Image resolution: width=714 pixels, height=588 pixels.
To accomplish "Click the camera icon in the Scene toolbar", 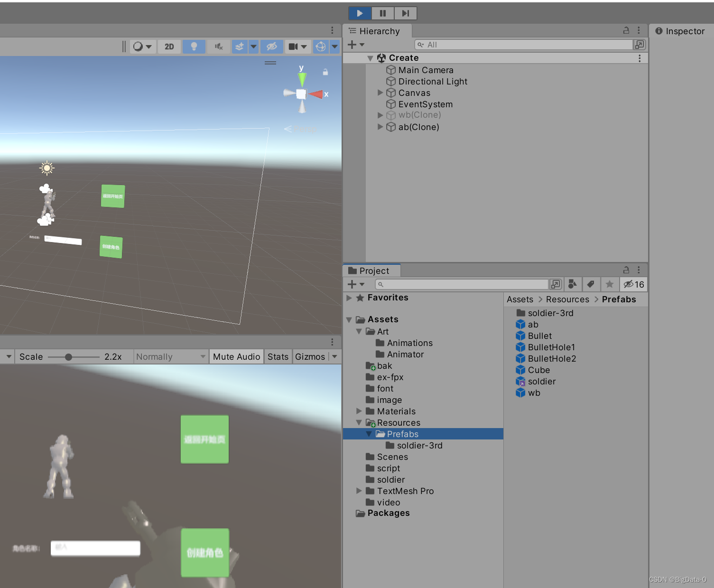I will click(294, 46).
